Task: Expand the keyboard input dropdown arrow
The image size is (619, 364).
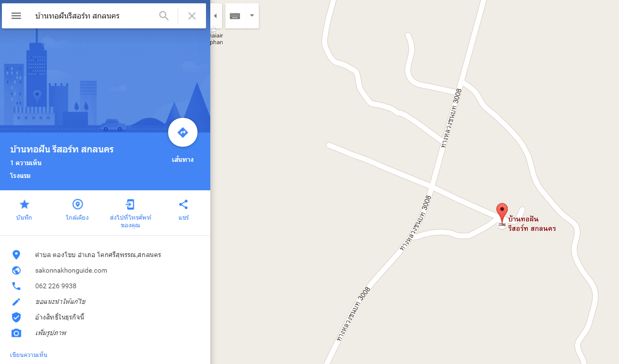Action: click(x=252, y=16)
